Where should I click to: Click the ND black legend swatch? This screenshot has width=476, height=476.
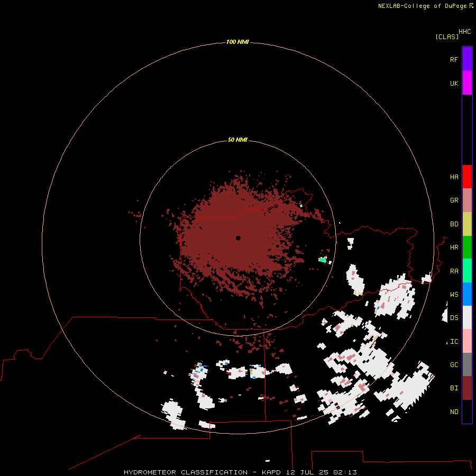(x=467, y=411)
